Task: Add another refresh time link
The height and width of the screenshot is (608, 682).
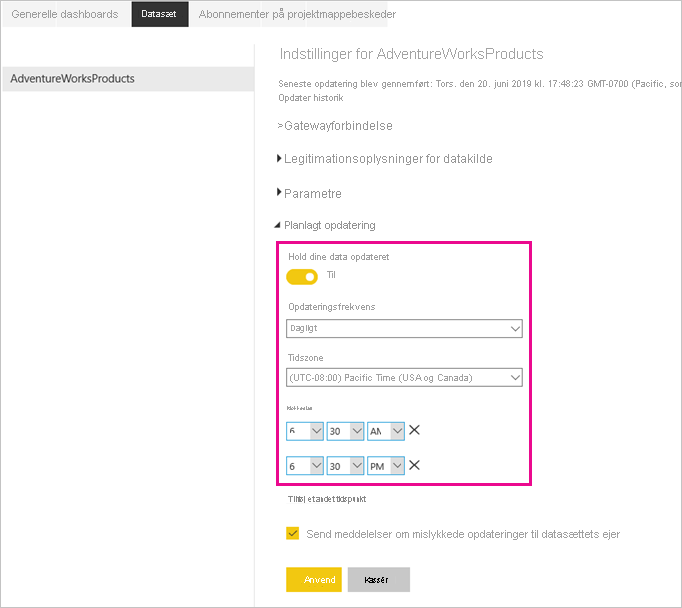Action: pyautogui.click(x=329, y=498)
